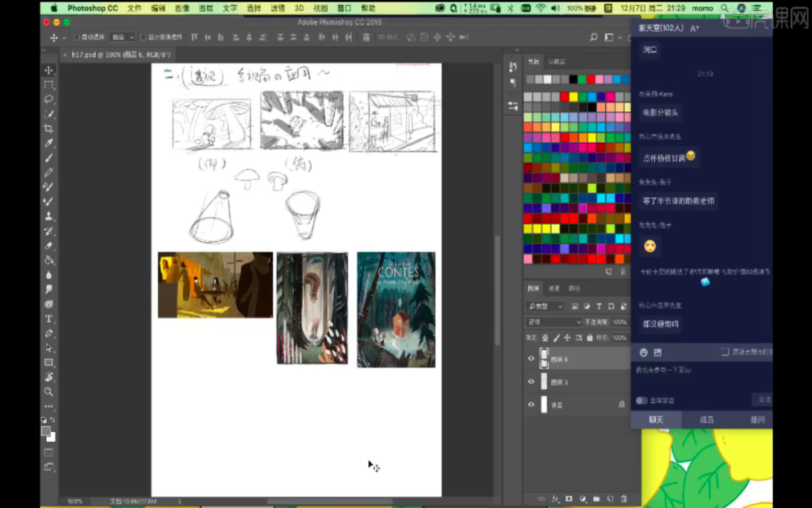Switch to the 成员 tab in chat

click(706, 419)
